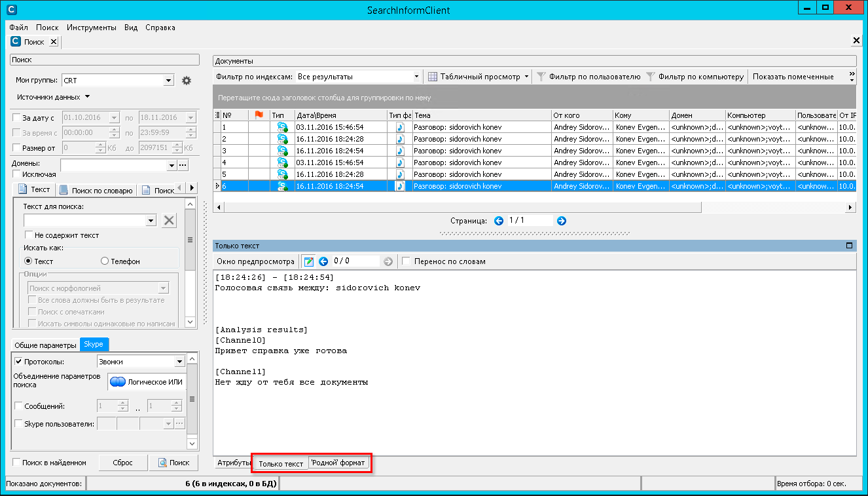Viewport: 868px width, 496px height.
Task: Click the Поиск button at bottom
Action: pyautogui.click(x=173, y=463)
